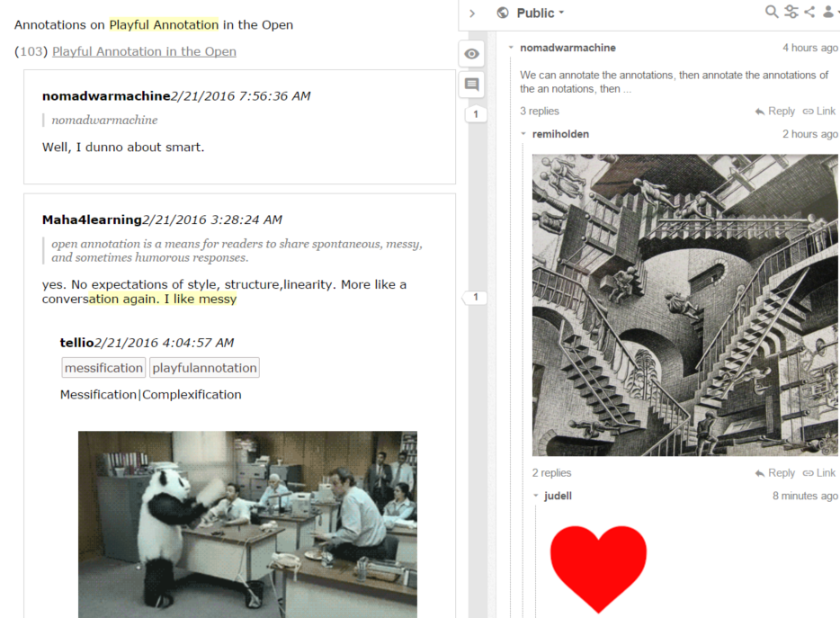Screen dimensions: 840x618
Task: Create a new page note icon
Action: pyautogui.click(x=471, y=85)
